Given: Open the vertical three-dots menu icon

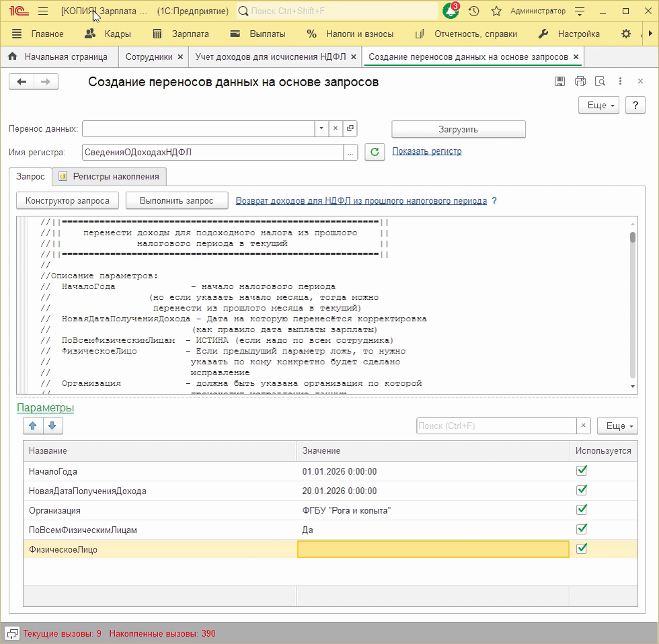Looking at the screenshot, I should point(620,81).
